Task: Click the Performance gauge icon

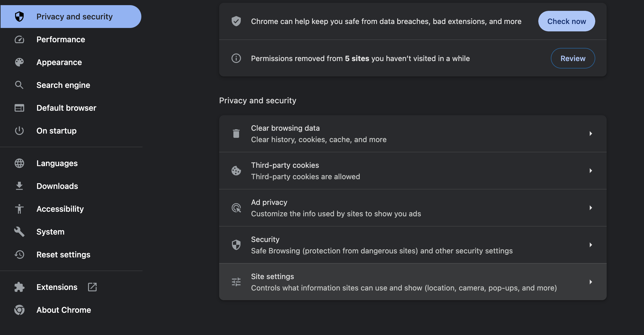Action: coord(19,39)
